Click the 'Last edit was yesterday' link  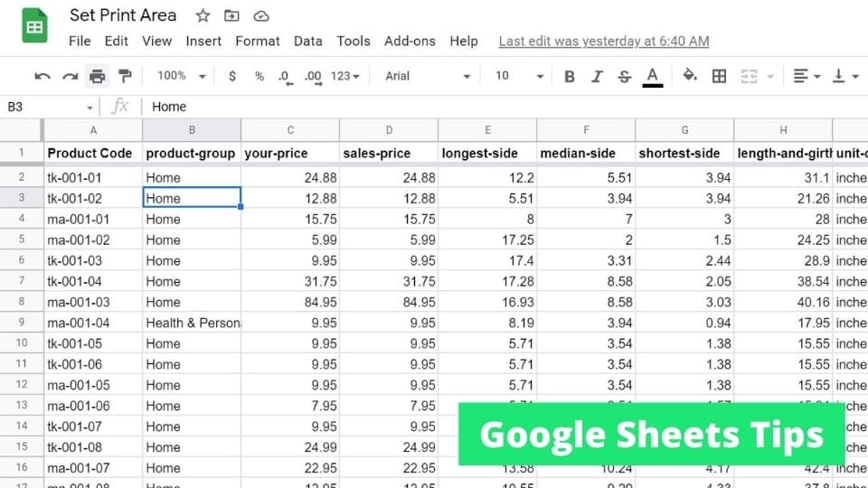(604, 41)
